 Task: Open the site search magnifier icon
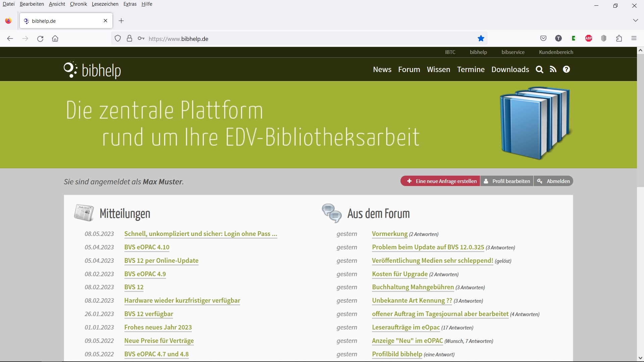(539, 69)
